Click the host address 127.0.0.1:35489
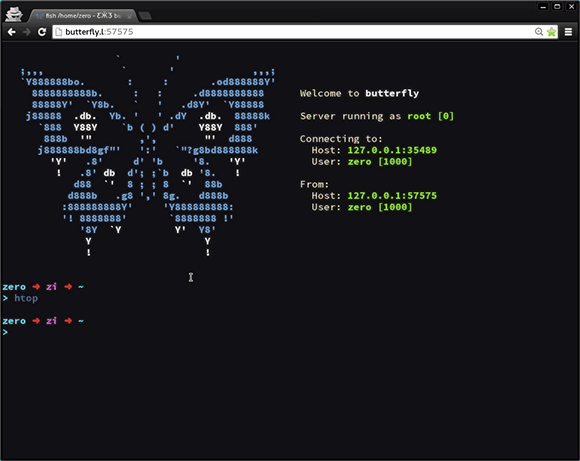Screen dimensions: 580x461 click(392, 150)
